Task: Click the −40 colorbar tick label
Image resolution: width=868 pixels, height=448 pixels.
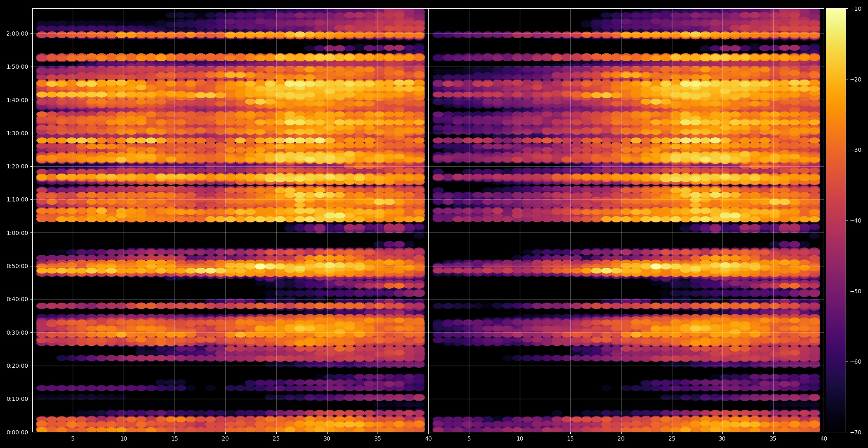Action: (x=856, y=220)
